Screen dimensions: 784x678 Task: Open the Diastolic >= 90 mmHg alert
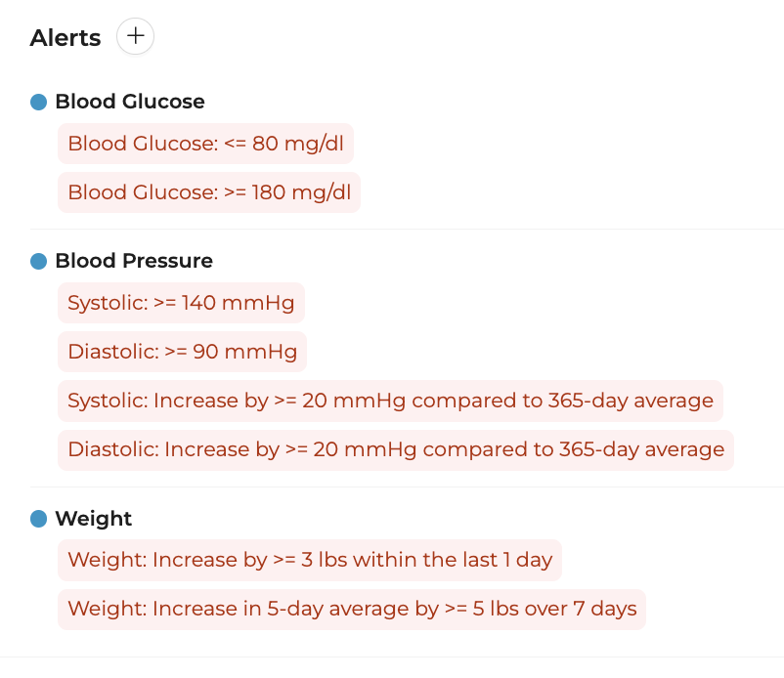[x=182, y=352]
